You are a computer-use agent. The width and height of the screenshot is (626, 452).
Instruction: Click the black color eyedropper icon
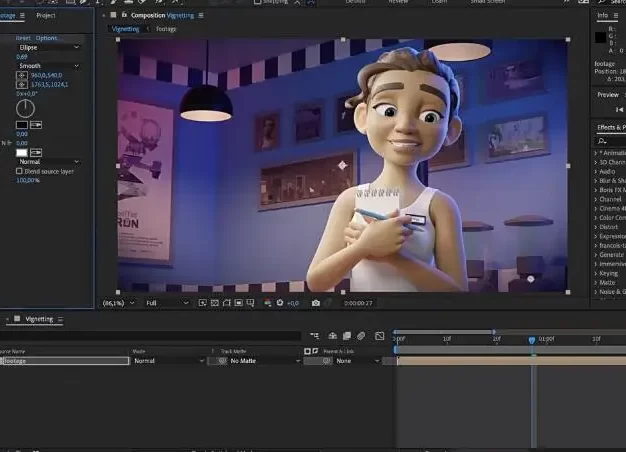click(x=37, y=125)
